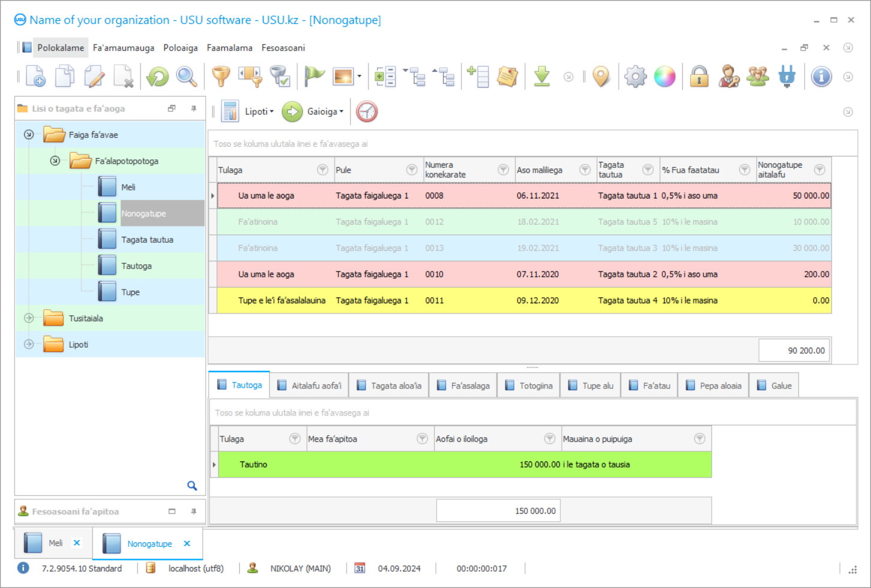This screenshot has height=588, width=871.
Task: Open the Fesoasoani menu
Action: coord(283,47)
